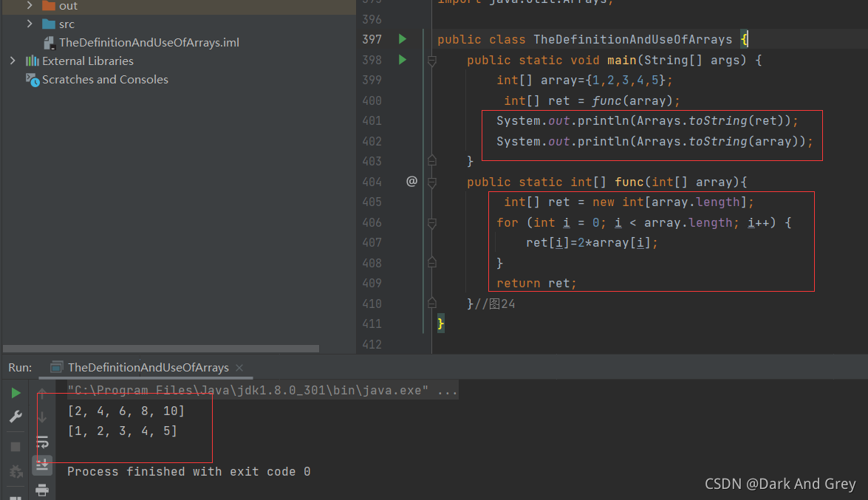This screenshot has width=868, height=500.
Task: Click the Scratches and Consoles icon
Action: point(32,80)
